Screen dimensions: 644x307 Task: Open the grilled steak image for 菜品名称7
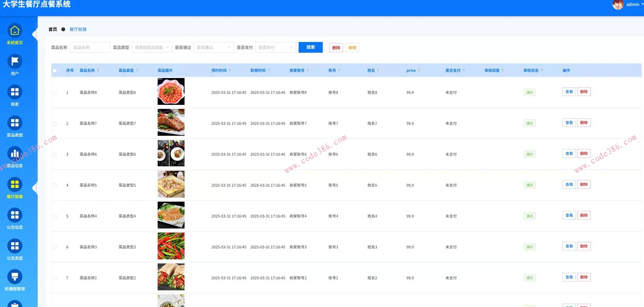pos(171,122)
